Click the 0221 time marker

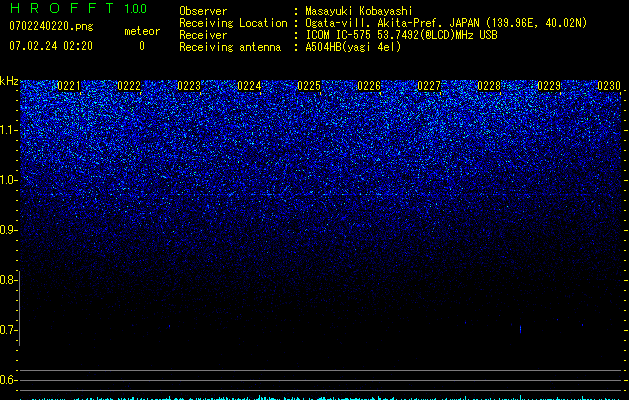coord(69,86)
